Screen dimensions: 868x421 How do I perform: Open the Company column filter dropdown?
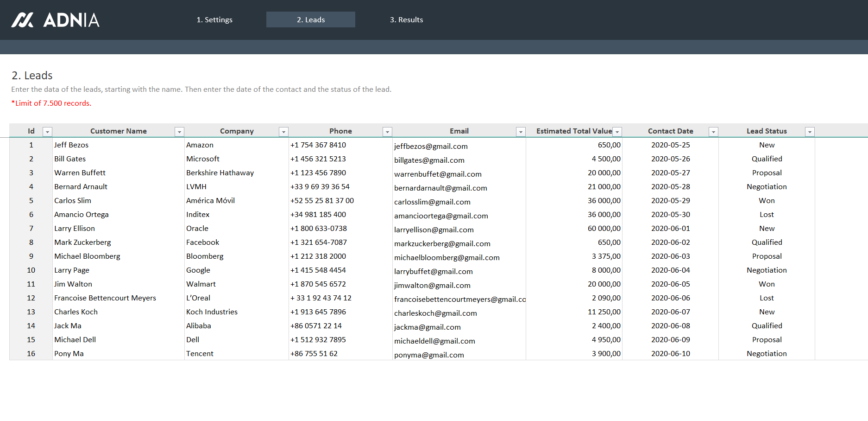283,132
